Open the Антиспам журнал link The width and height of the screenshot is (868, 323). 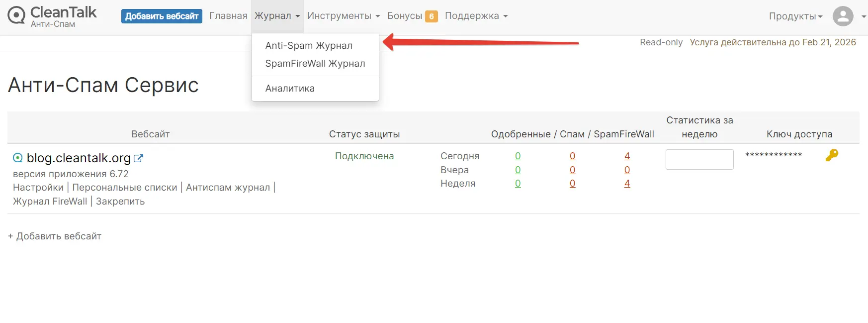pos(228,187)
